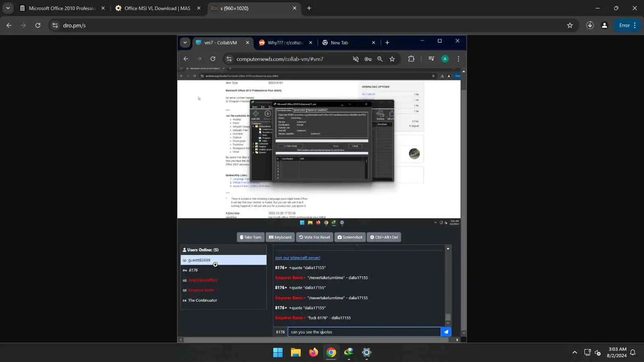Close the Microsoft Office 2010 Professional tab
644x362 pixels.
click(103, 8)
